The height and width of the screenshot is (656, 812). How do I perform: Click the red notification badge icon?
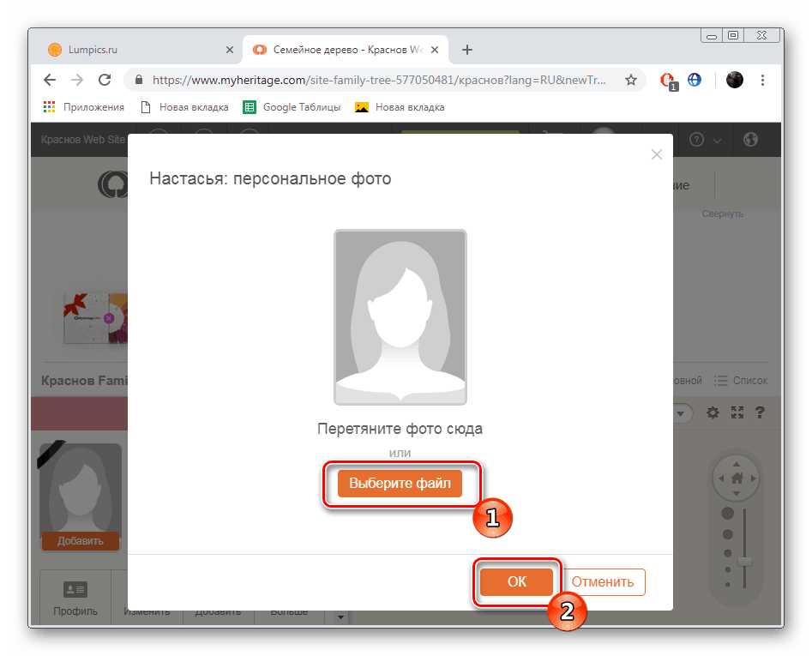669,80
